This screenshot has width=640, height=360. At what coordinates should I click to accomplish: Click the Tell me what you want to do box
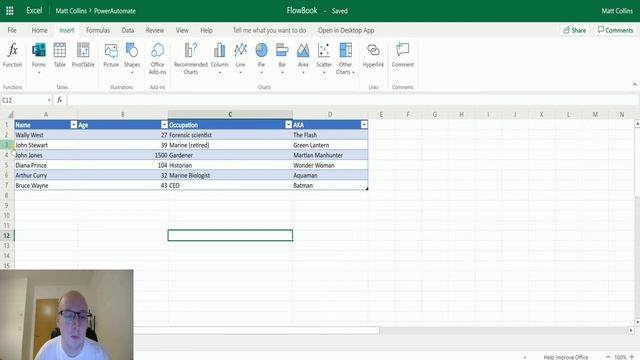(x=269, y=30)
